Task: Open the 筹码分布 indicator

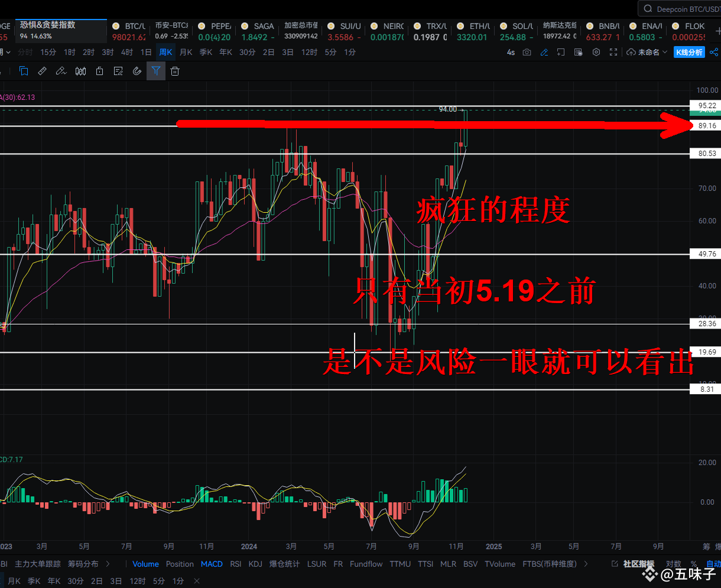Action: pyautogui.click(x=83, y=564)
